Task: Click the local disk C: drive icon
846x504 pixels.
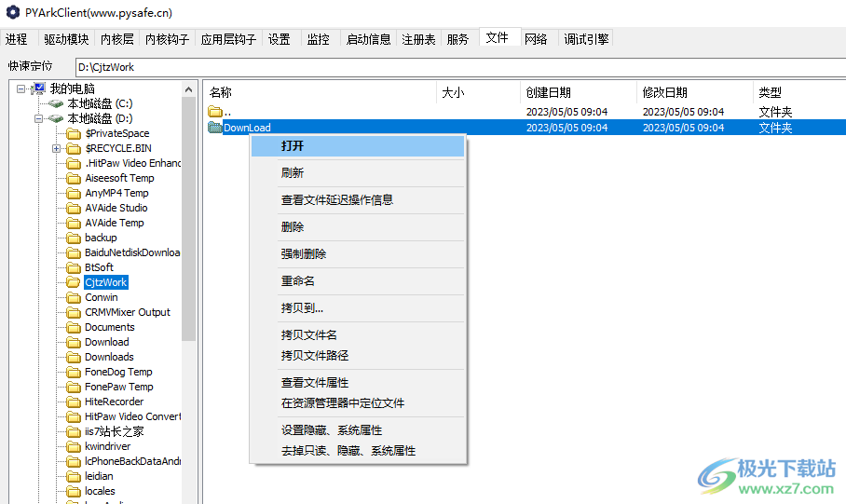Action: coord(56,103)
